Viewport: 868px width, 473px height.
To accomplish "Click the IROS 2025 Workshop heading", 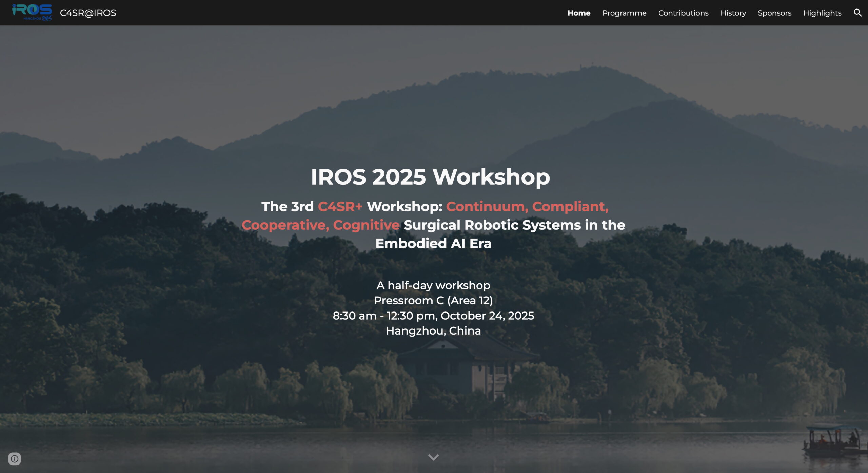I will (430, 177).
